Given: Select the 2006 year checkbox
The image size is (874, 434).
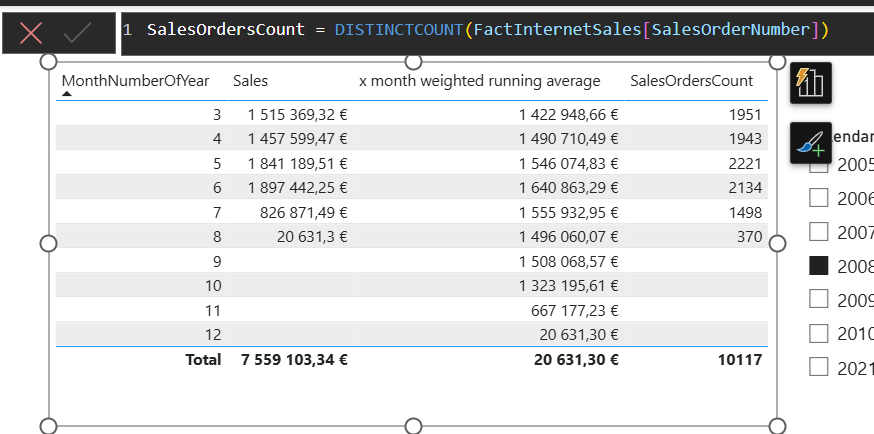Looking at the screenshot, I should pos(818,198).
